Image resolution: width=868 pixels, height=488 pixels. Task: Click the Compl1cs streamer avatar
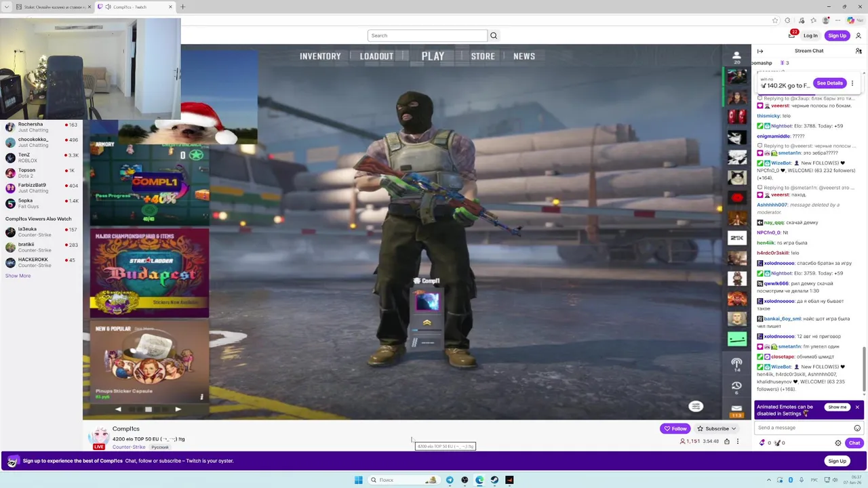click(99, 438)
